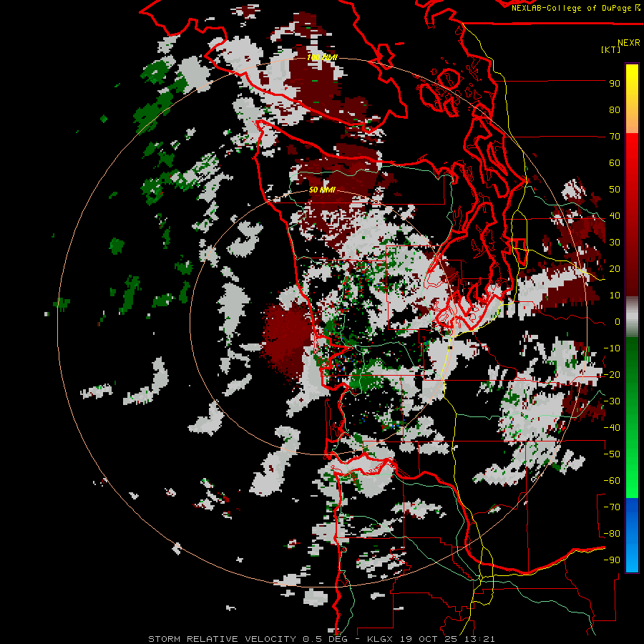
Task: Click the 0 value on velocity scale
Action: 618,322
